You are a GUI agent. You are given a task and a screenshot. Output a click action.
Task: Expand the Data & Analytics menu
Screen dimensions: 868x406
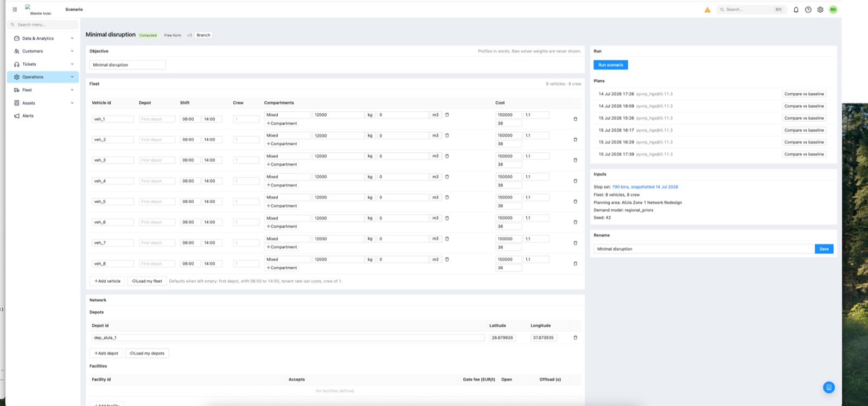tap(43, 38)
